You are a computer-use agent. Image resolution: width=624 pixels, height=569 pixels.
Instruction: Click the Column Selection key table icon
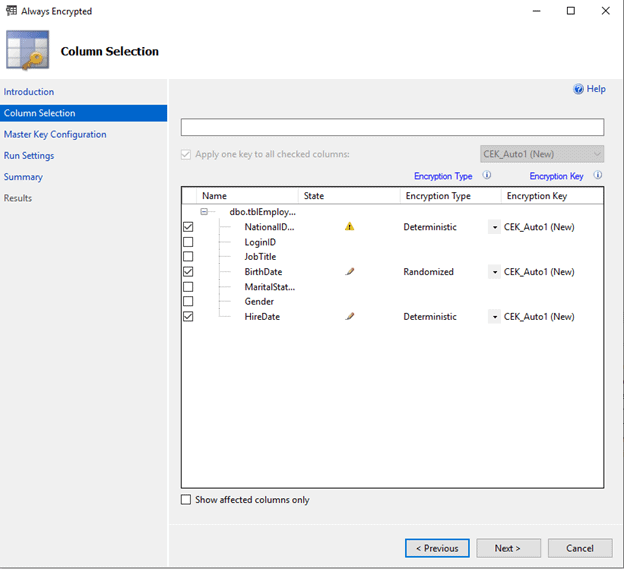click(x=27, y=50)
